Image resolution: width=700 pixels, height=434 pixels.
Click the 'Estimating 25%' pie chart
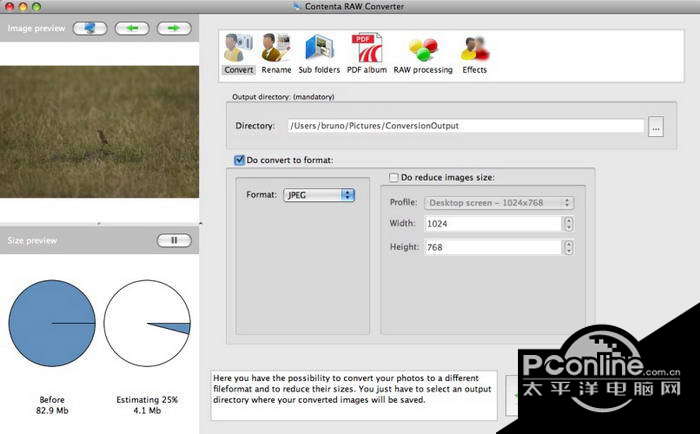(x=147, y=323)
